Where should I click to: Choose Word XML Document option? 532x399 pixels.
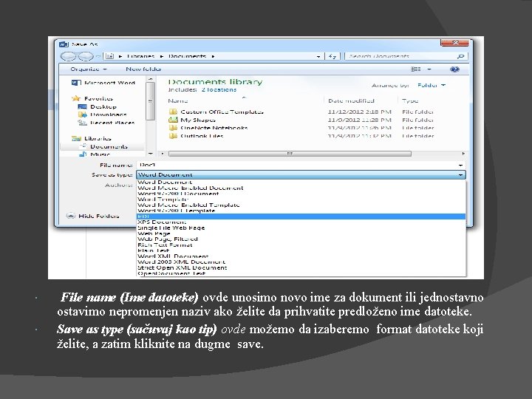(x=301, y=256)
